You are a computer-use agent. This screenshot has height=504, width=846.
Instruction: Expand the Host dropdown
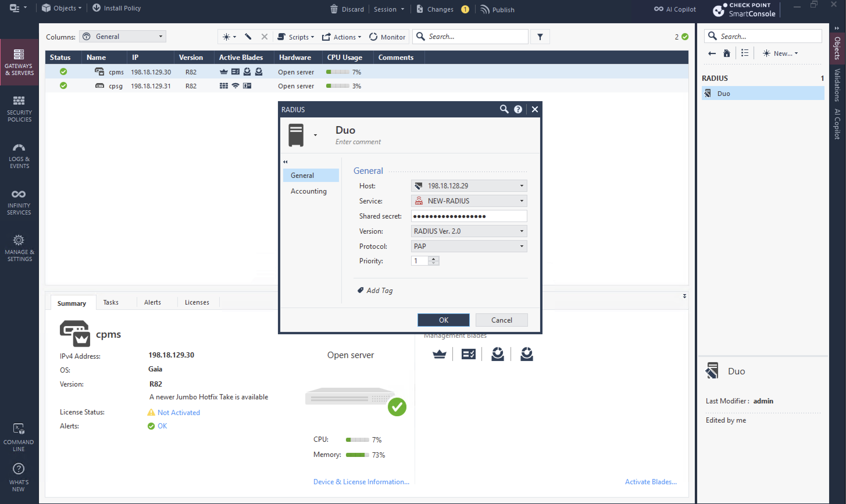tap(521, 186)
